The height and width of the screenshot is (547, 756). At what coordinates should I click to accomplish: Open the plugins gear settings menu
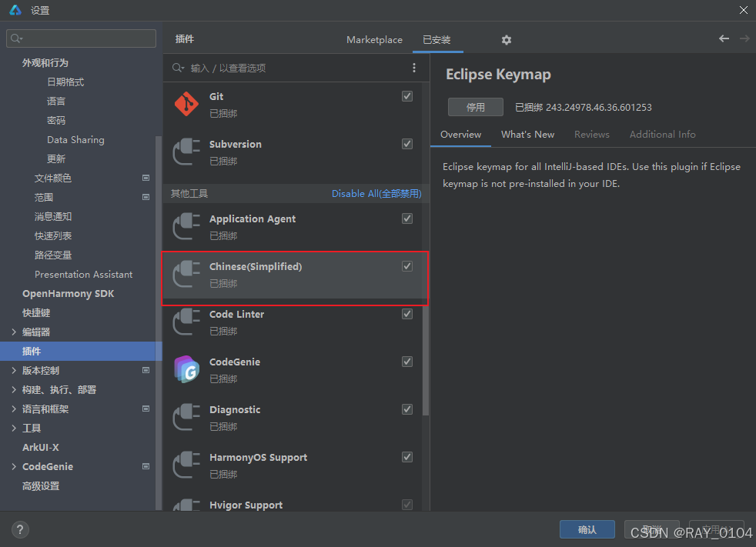tap(507, 40)
